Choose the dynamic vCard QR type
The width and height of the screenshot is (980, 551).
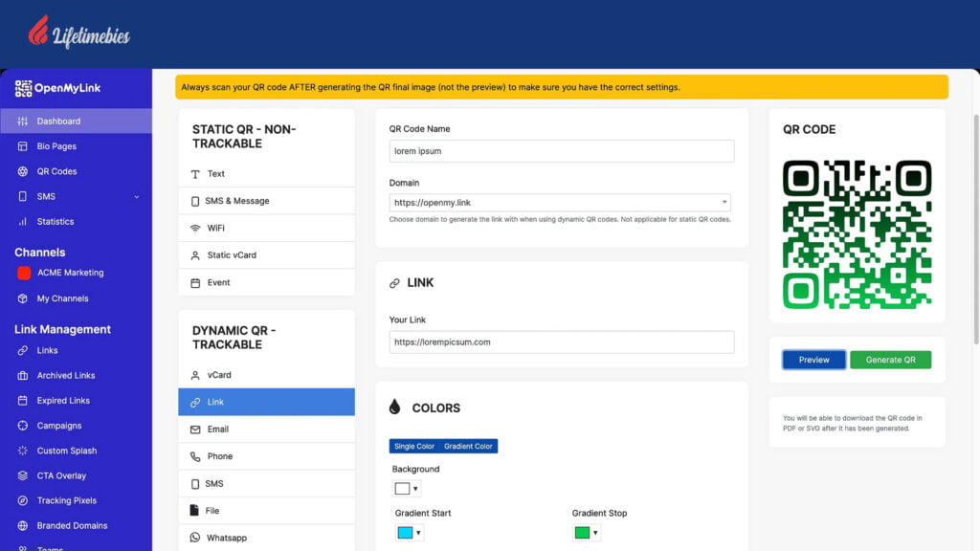point(266,375)
